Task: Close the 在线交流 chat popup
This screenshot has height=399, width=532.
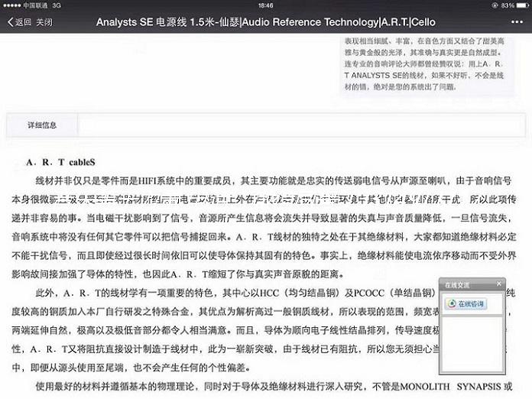Action: point(498,284)
